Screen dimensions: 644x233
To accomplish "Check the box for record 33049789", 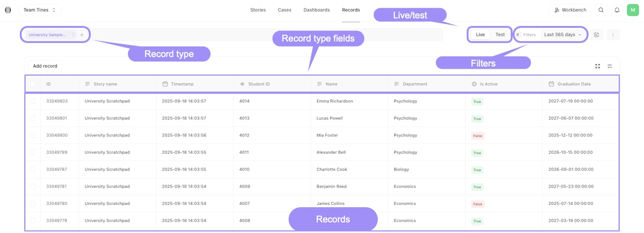I will tap(33, 152).
